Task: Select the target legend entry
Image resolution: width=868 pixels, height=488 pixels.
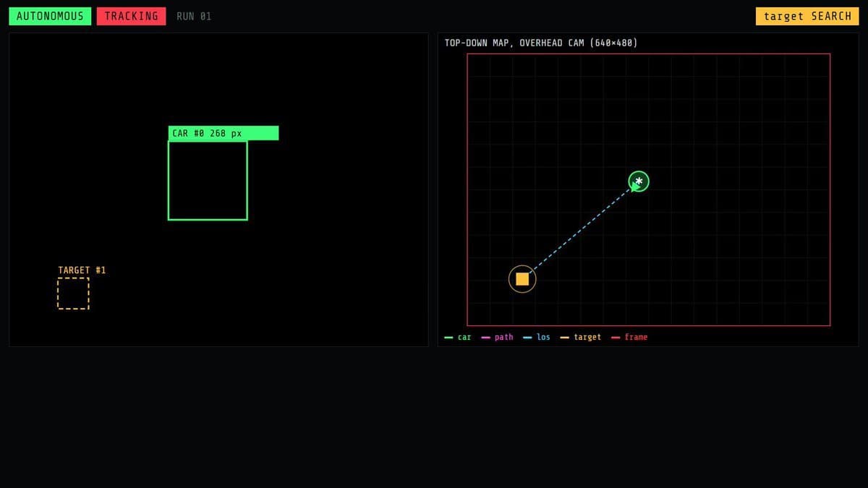Action: click(581, 337)
